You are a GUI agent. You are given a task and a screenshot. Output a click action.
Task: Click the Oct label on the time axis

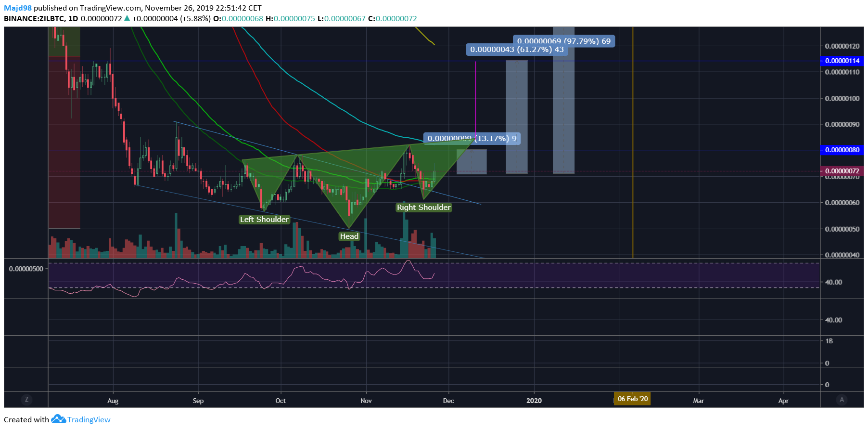[281, 401]
